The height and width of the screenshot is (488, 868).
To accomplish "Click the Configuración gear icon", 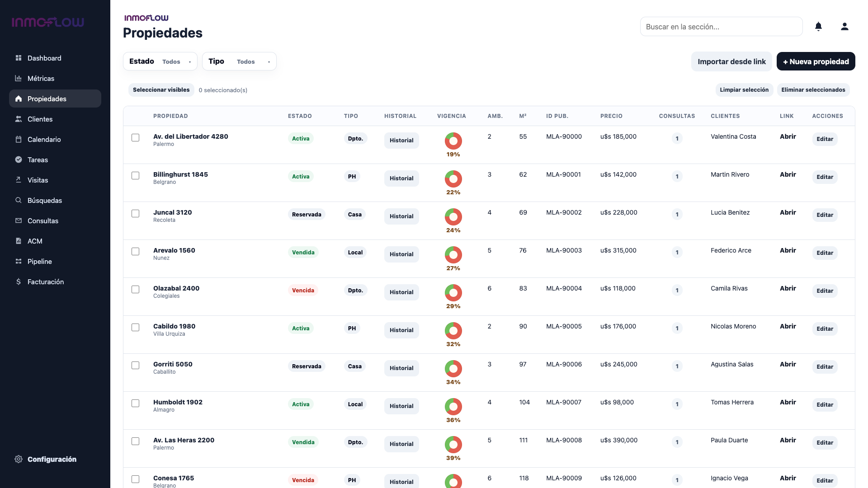I will click(x=19, y=459).
